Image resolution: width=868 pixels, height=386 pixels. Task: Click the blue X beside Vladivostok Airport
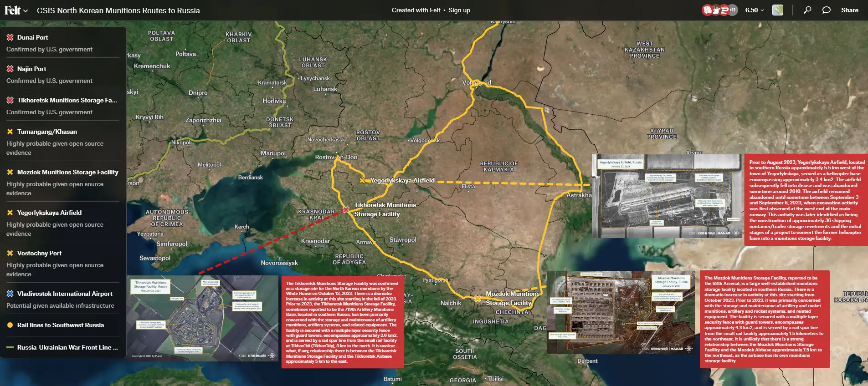[10, 294]
